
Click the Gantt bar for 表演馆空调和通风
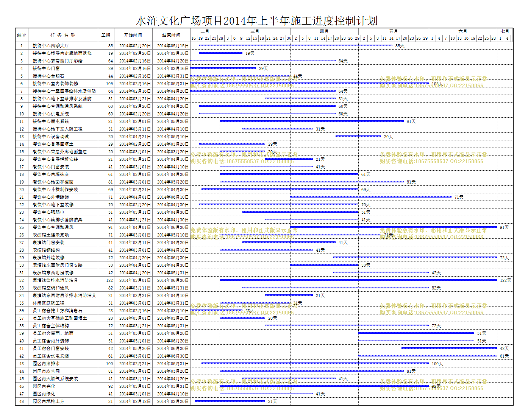click(x=336, y=288)
